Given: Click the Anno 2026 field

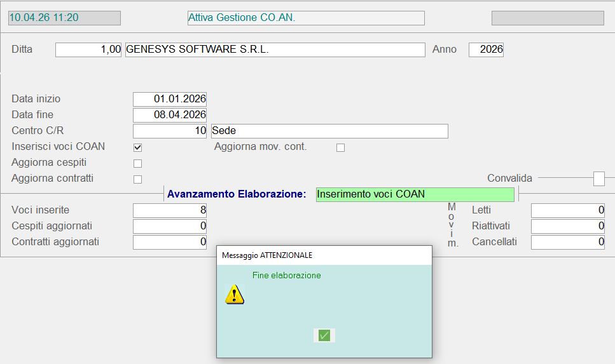Looking at the screenshot, I should click(486, 50).
